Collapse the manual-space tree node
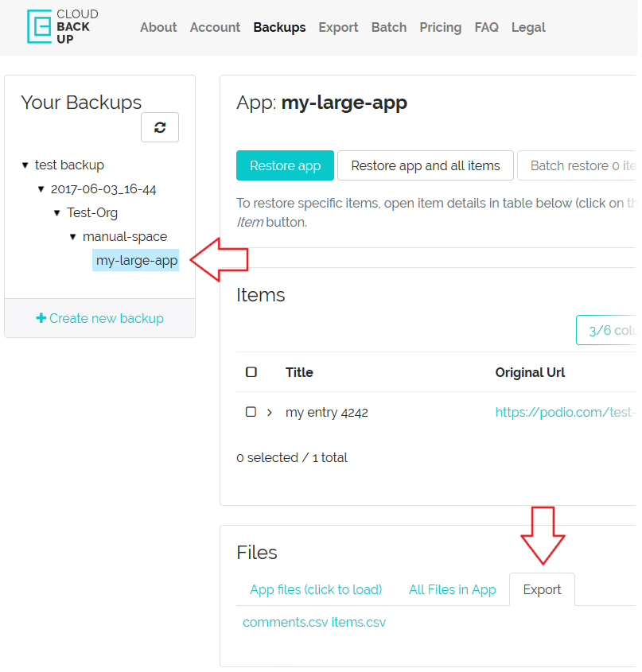 point(73,237)
